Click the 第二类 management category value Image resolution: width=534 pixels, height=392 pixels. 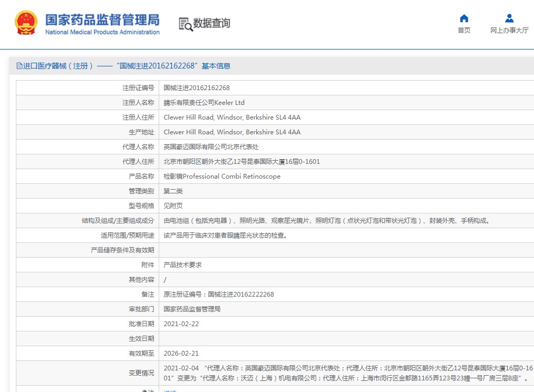tap(173, 191)
